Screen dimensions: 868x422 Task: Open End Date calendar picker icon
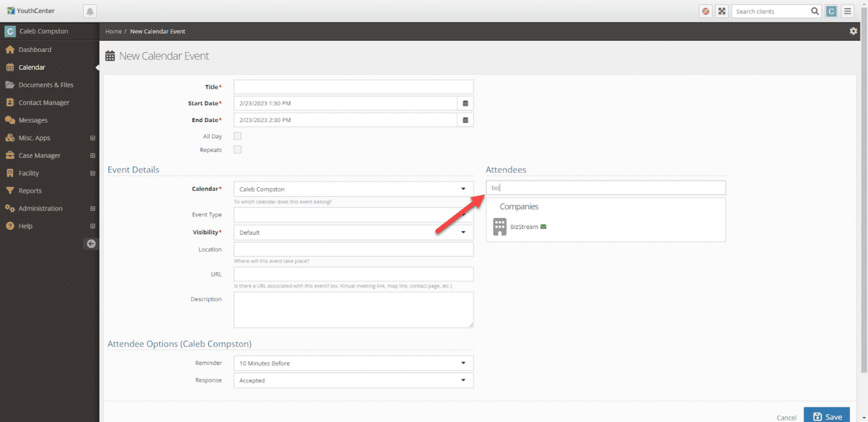point(465,120)
